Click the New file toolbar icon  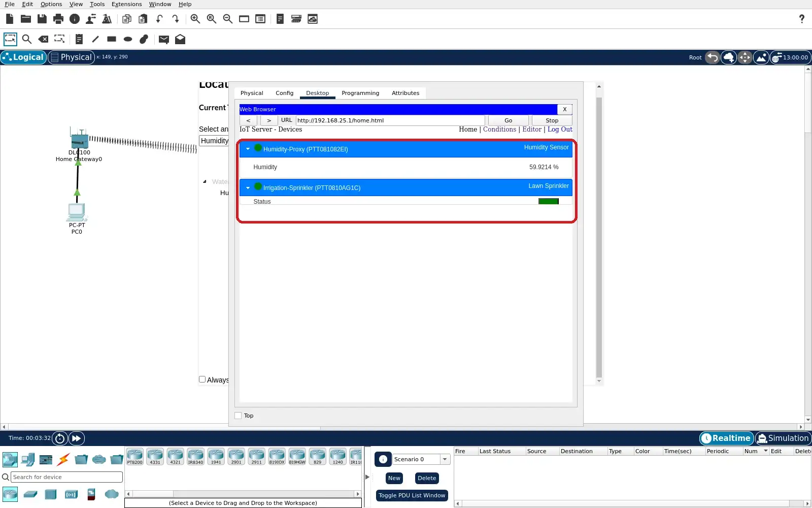[x=10, y=19]
